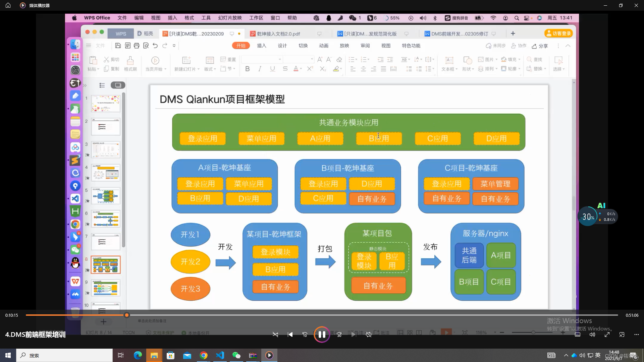Click the 协作 collaborate button

519,46
